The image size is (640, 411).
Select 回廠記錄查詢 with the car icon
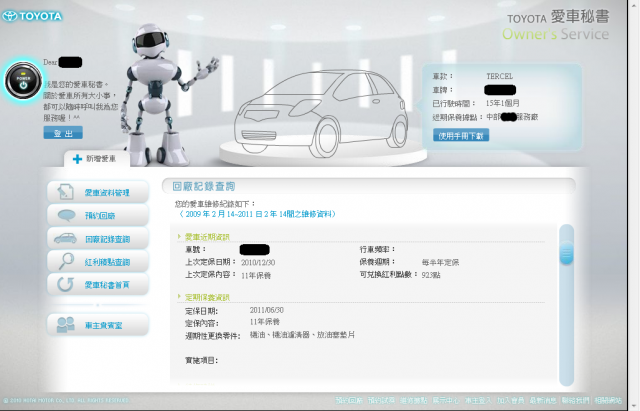65,238
